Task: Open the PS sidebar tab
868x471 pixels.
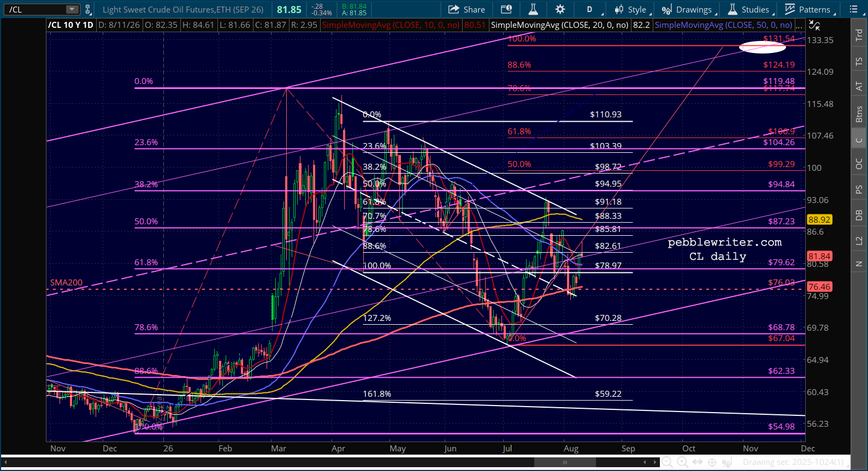Action: (859, 189)
